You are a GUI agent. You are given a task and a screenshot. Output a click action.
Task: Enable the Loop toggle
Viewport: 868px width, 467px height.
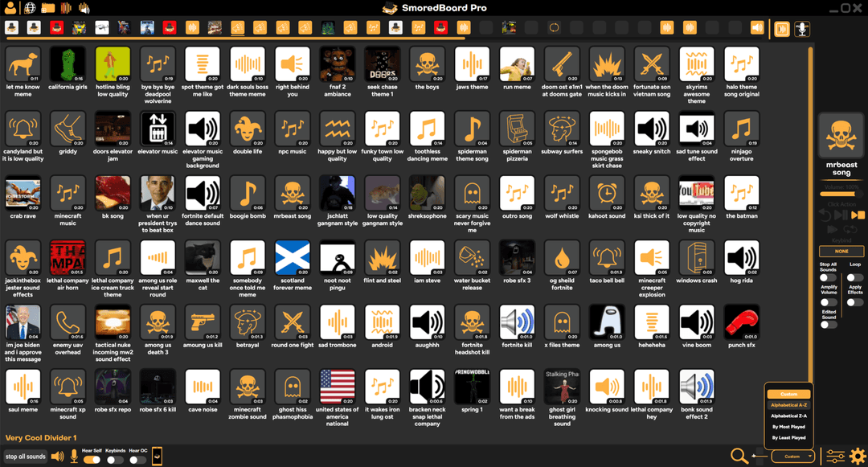pos(854,278)
